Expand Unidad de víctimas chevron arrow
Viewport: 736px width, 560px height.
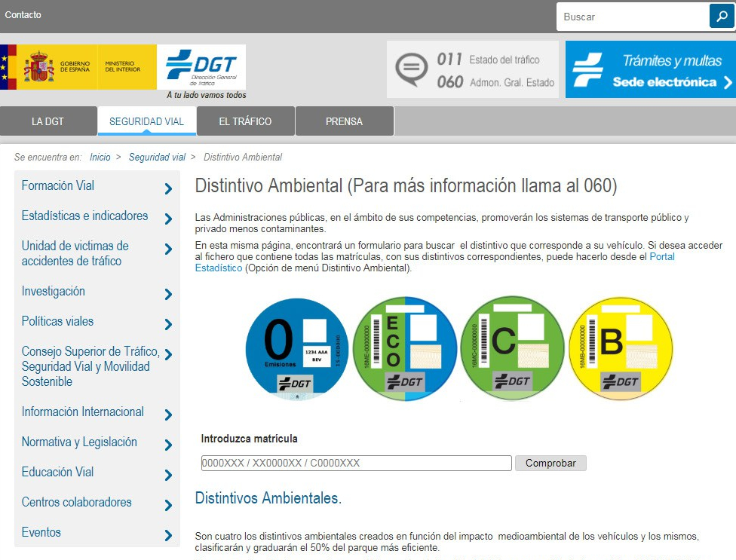pos(168,249)
